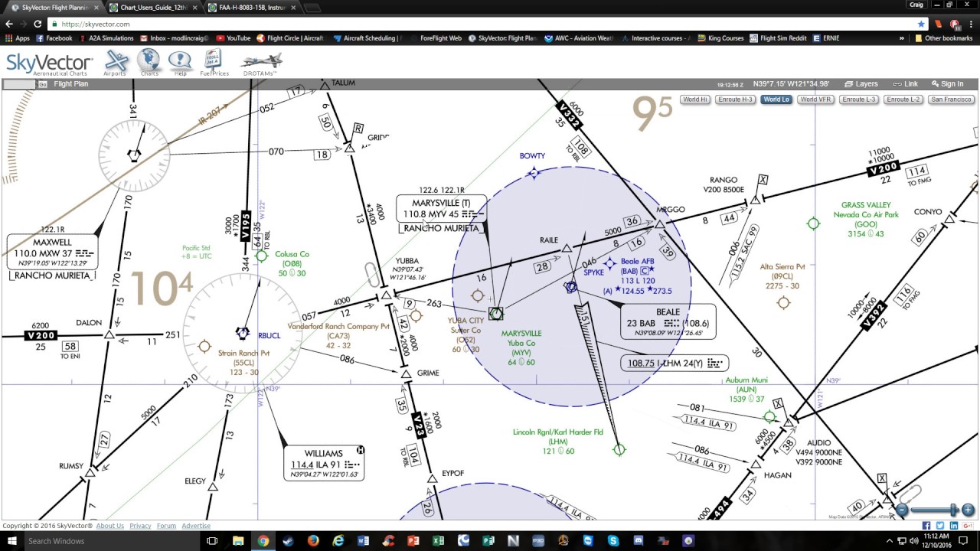Reload the page in Chrome
This screenshot has height=551, width=980.
click(x=38, y=24)
